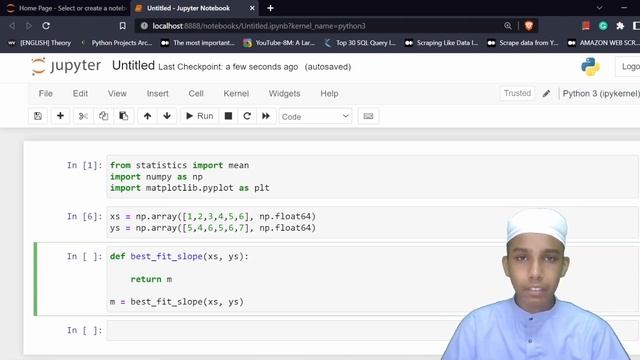Open the Insert menu
Screen dimensions: 640x360
pyautogui.click(x=158, y=93)
